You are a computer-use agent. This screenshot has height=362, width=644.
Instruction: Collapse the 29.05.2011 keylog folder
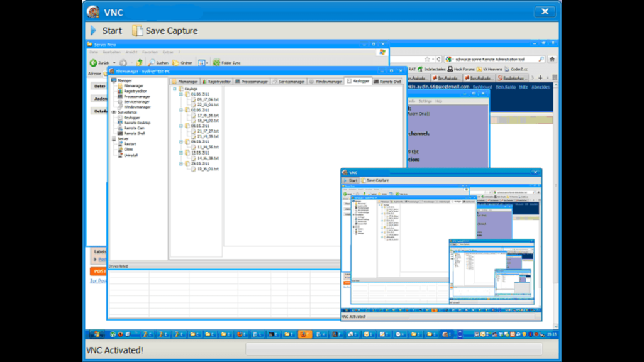(x=180, y=163)
